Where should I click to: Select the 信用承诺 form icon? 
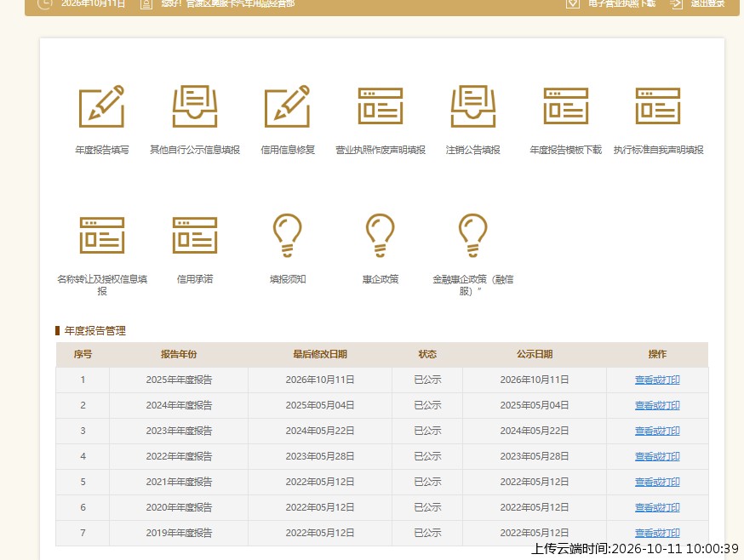[x=195, y=236]
